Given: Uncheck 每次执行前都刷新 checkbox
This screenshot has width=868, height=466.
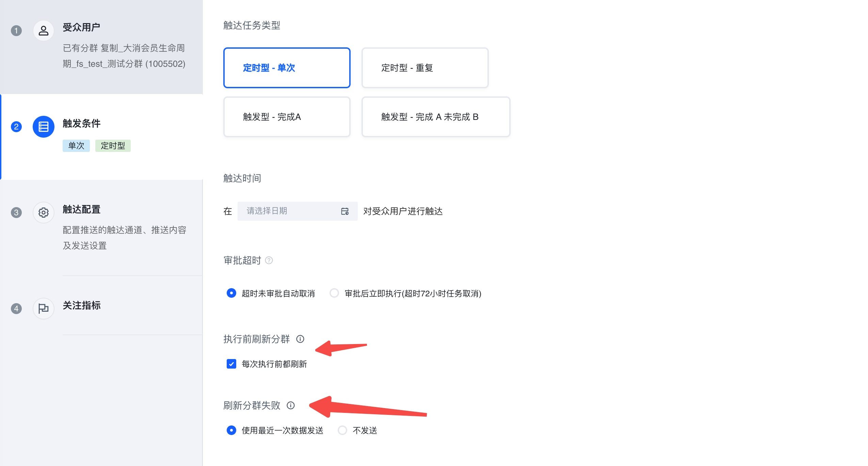Looking at the screenshot, I should pyautogui.click(x=231, y=364).
